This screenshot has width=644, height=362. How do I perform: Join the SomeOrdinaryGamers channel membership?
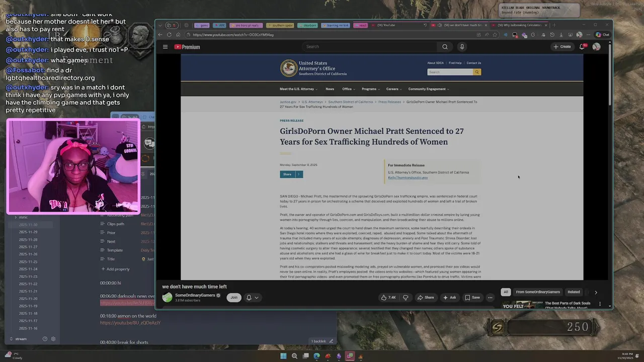[x=234, y=298]
